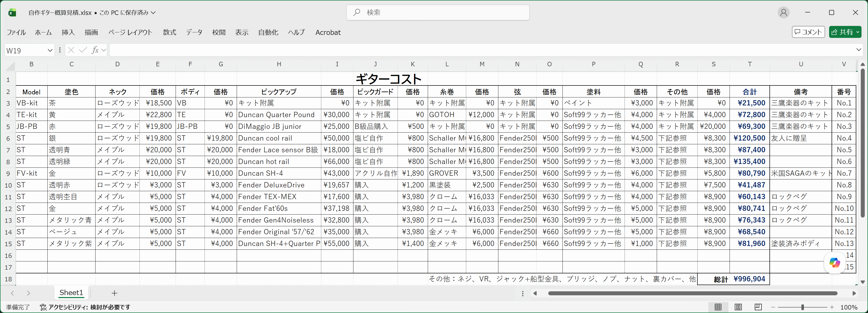Click the sheet tab bar splitter dots

point(523,294)
